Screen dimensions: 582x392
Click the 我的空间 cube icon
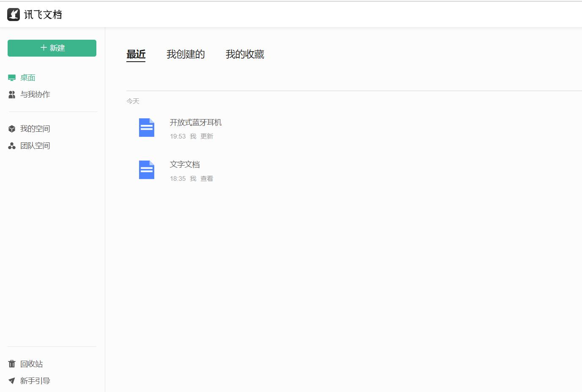tap(12, 128)
